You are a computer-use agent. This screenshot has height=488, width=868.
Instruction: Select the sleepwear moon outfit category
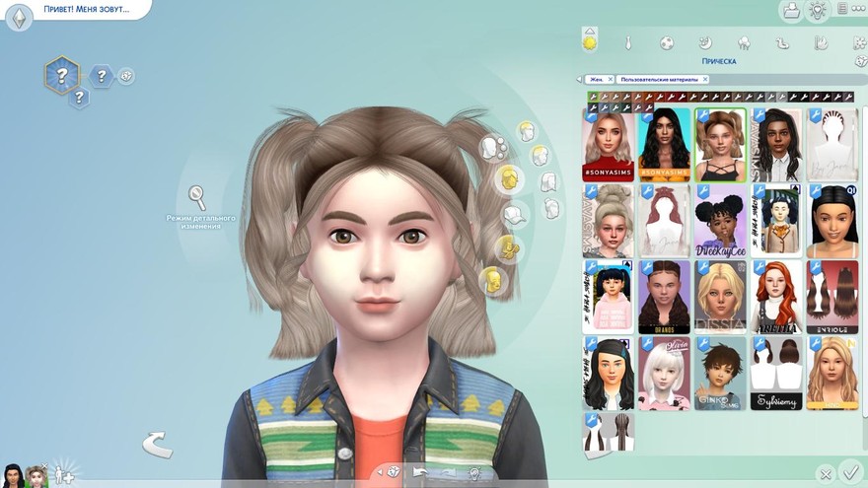coord(705,43)
